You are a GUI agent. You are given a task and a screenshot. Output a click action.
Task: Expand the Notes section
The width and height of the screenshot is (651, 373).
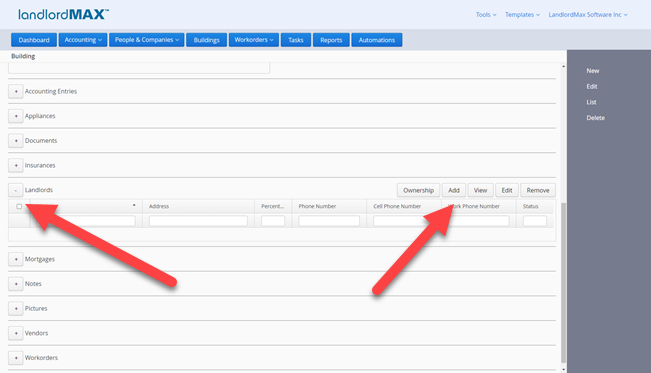coord(16,284)
